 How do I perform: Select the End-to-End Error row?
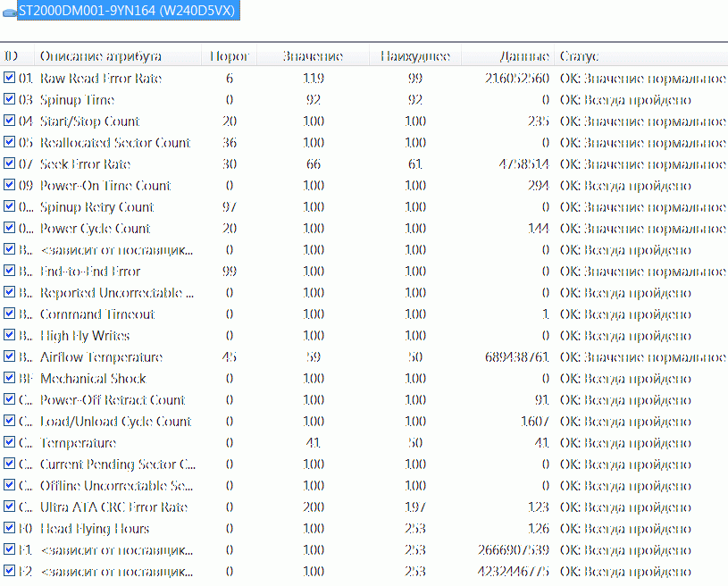click(x=90, y=272)
